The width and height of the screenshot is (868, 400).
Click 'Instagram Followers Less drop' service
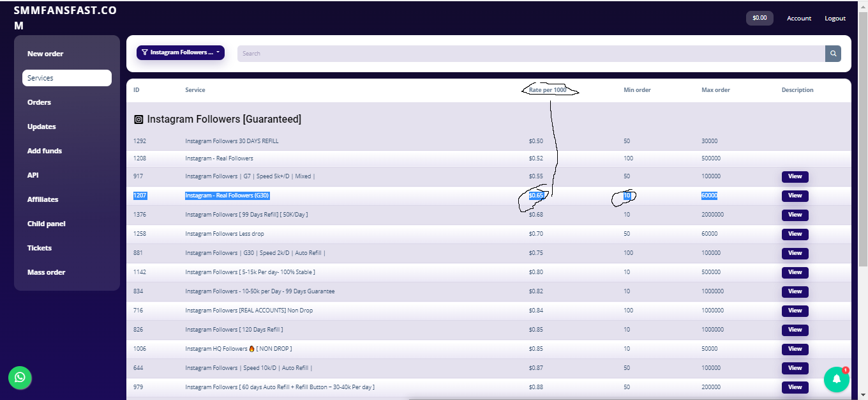click(x=225, y=234)
